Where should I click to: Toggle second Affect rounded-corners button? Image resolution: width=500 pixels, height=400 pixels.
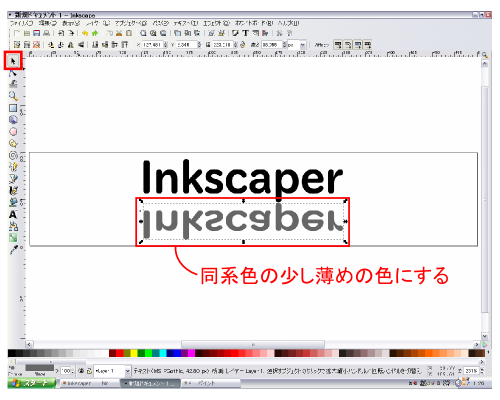348,45
